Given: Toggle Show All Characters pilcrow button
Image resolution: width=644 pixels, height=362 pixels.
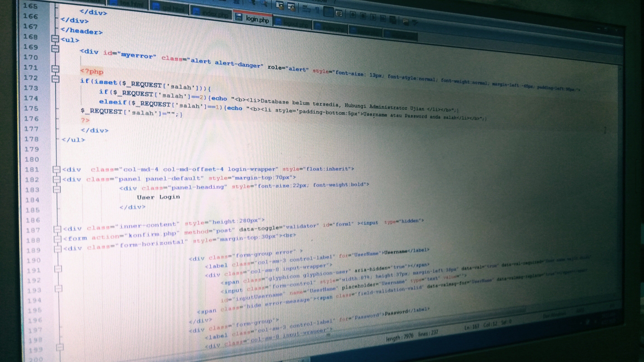Looking at the screenshot, I should [318, 10].
